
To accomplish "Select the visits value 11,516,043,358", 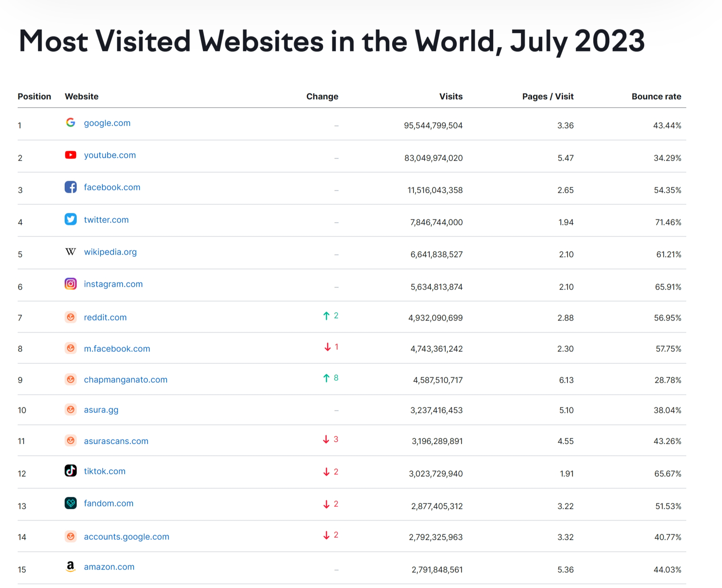I will (x=435, y=190).
